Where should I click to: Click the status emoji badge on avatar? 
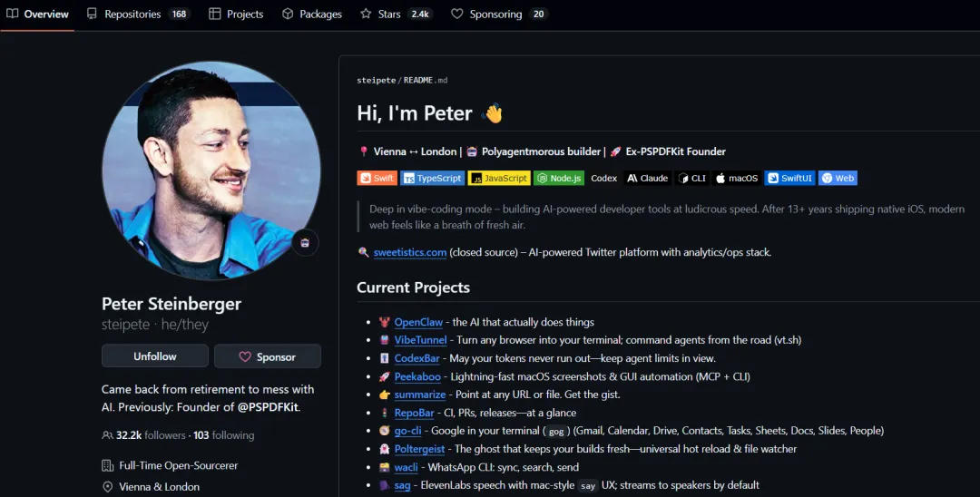coord(305,243)
